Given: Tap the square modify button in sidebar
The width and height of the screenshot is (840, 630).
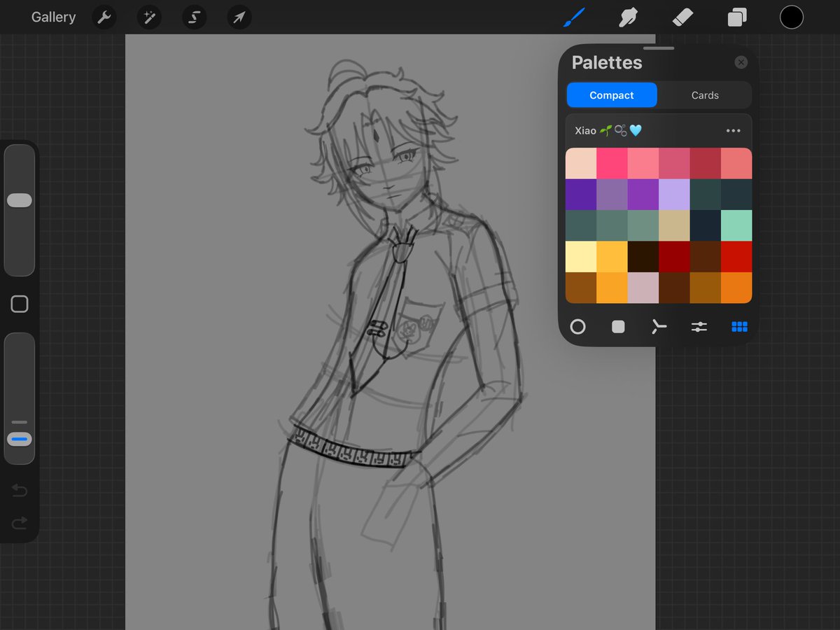Looking at the screenshot, I should pyautogui.click(x=20, y=304).
